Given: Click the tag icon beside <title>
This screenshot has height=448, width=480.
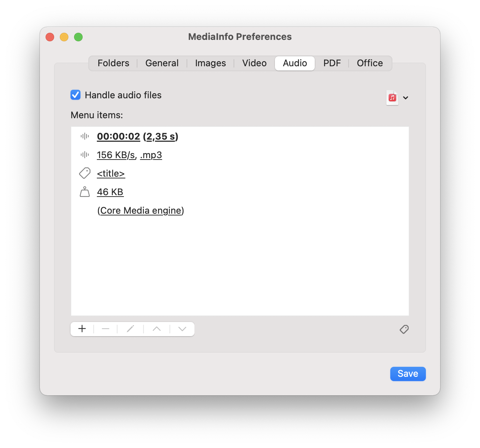Looking at the screenshot, I should pyautogui.click(x=85, y=173).
